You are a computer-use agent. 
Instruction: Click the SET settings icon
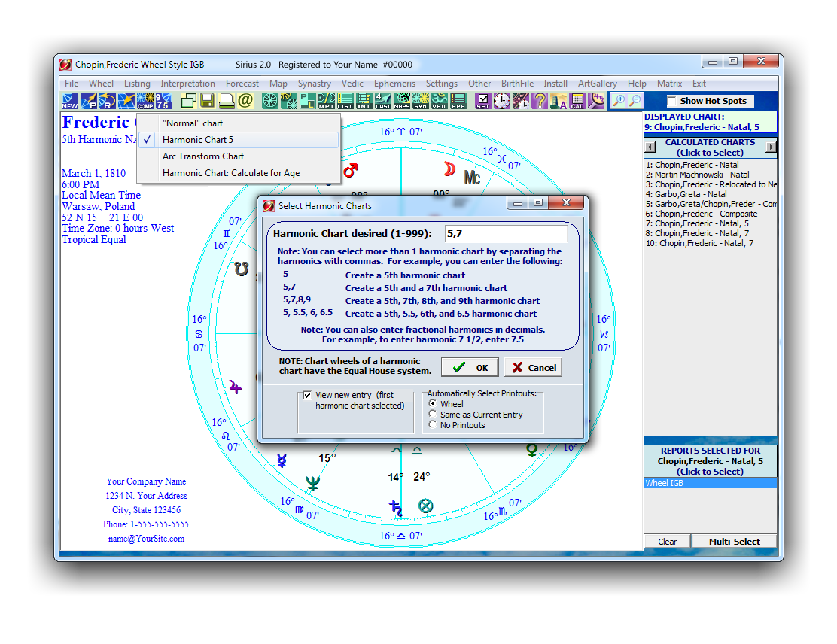tap(483, 101)
